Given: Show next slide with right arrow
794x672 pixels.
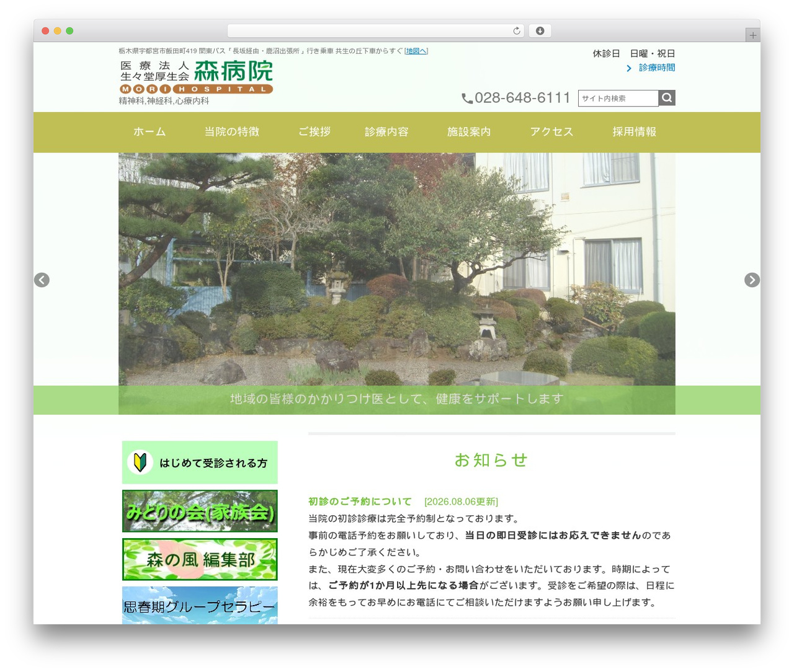Looking at the screenshot, I should tap(752, 280).
